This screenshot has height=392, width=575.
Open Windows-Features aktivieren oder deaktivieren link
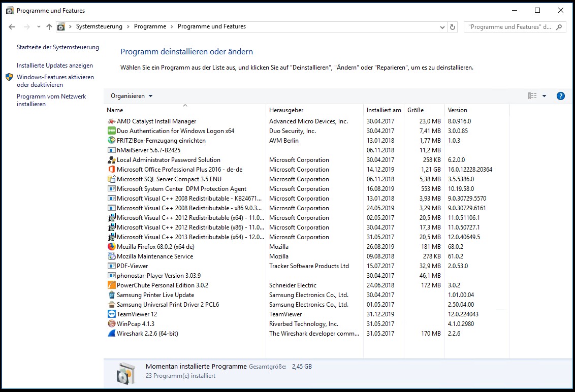coord(55,81)
